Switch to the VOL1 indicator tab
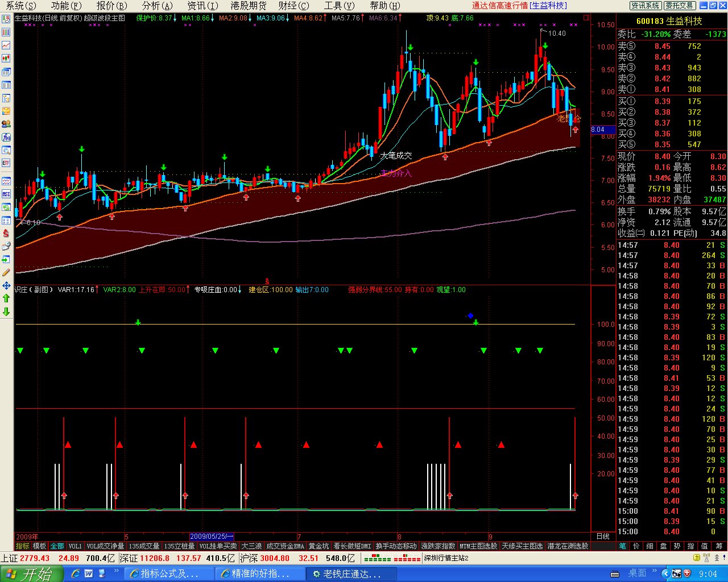728x582 pixels. coord(75,546)
